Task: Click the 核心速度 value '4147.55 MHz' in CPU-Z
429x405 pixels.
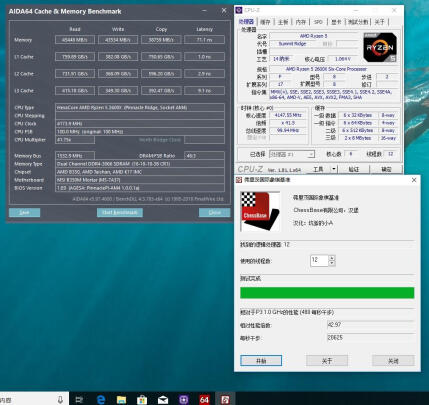Action: pyautogui.click(x=288, y=115)
